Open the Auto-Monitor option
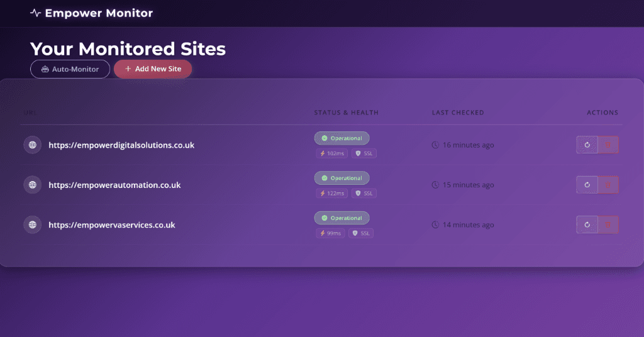This screenshot has width=644, height=337. tap(70, 69)
